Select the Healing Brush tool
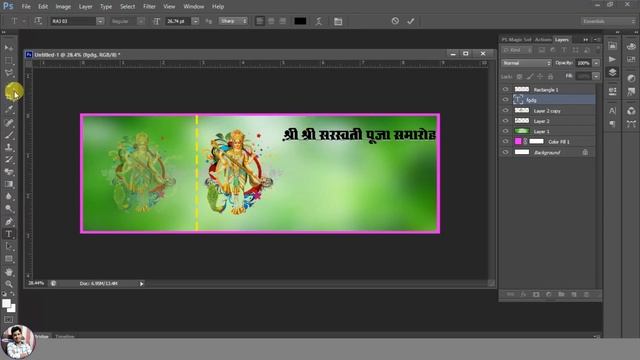640x360 pixels. click(x=9, y=122)
